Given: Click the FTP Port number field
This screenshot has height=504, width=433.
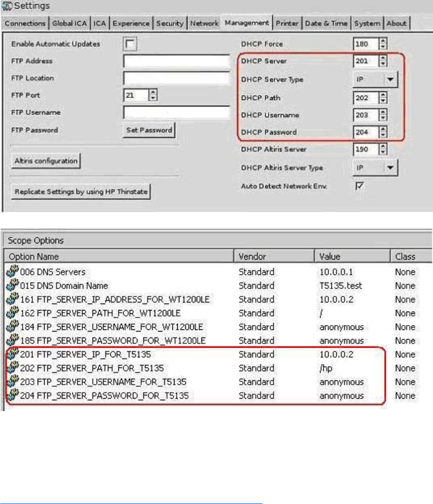Looking at the screenshot, I should 136,95.
